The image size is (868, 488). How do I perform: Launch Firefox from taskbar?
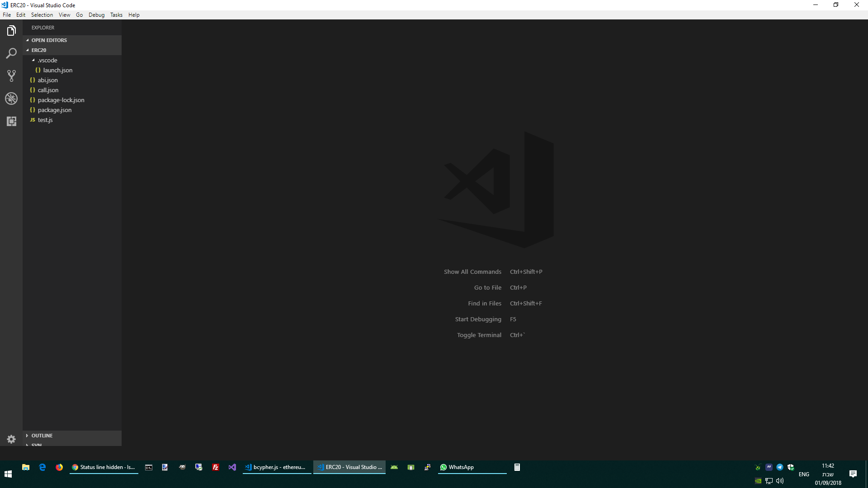pos(59,467)
